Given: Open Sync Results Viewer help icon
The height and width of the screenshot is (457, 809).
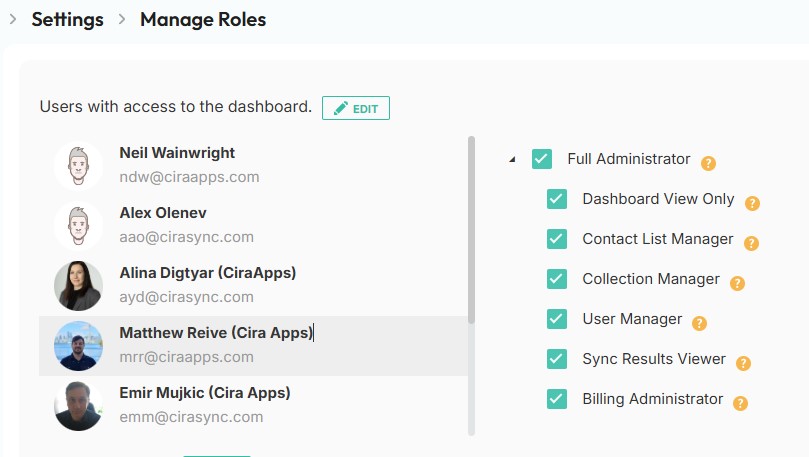Looking at the screenshot, I should point(743,364).
